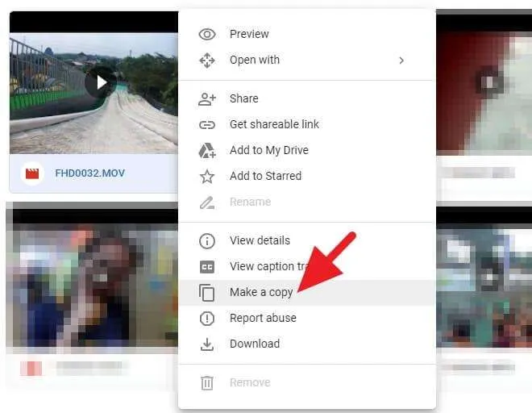Viewport: 532px width, 413px height.
Task: Select Preview from the context menu
Action: pyautogui.click(x=307, y=35)
